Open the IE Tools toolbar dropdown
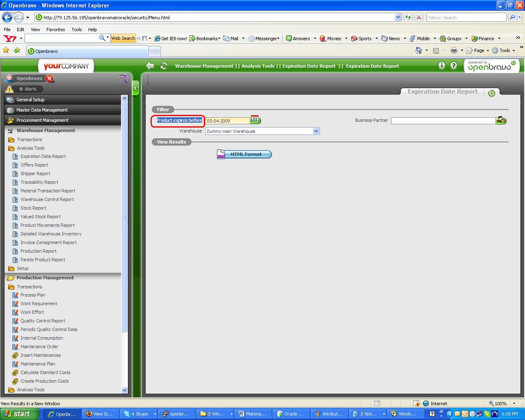Viewport: 525px width, 420px height. pyautogui.click(x=504, y=50)
